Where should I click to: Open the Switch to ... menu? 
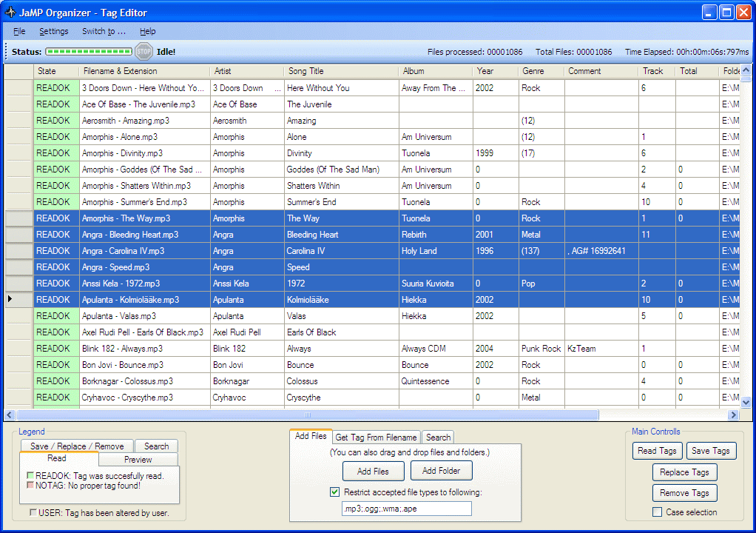tap(104, 31)
